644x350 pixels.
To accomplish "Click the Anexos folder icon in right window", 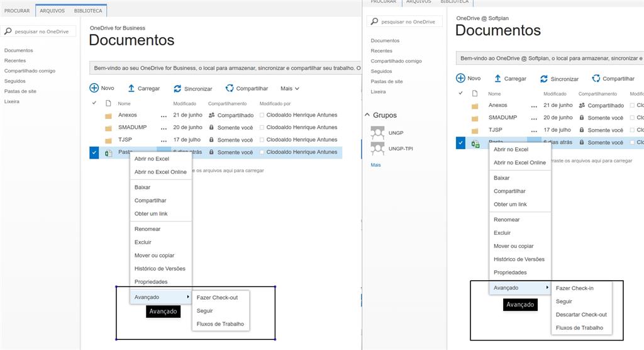I will coord(475,106).
